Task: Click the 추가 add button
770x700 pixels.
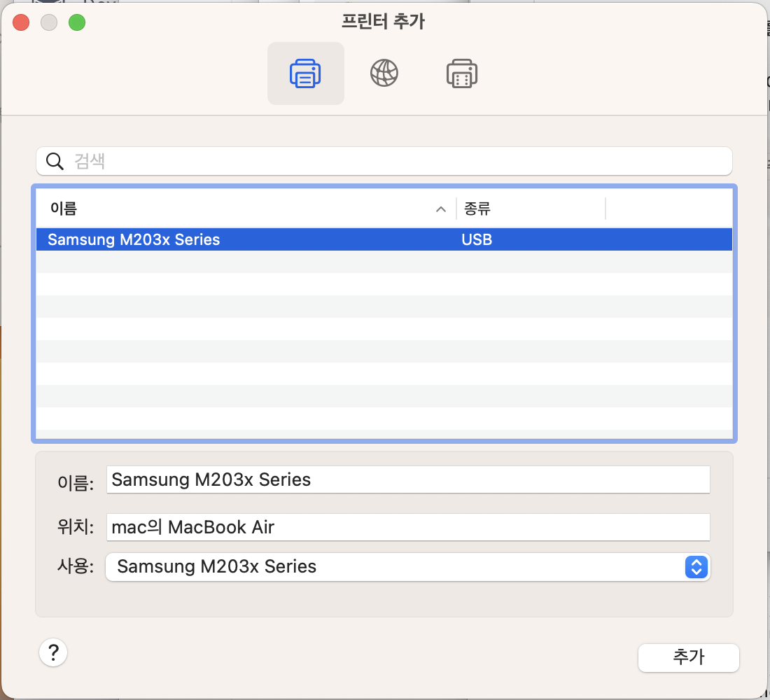Action: 689,657
